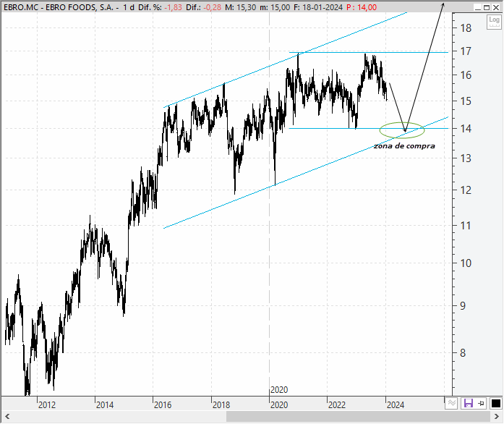
Task: Open the black color swatch
Action: click(496, 403)
